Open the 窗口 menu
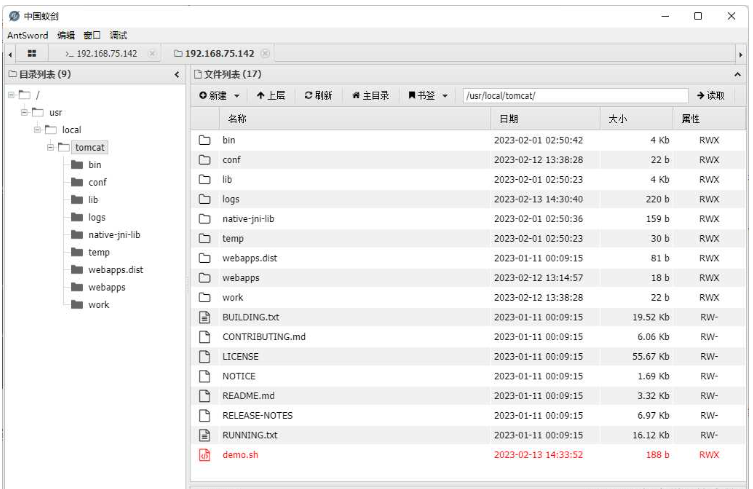This screenshot has width=753, height=489. pos(92,35)
